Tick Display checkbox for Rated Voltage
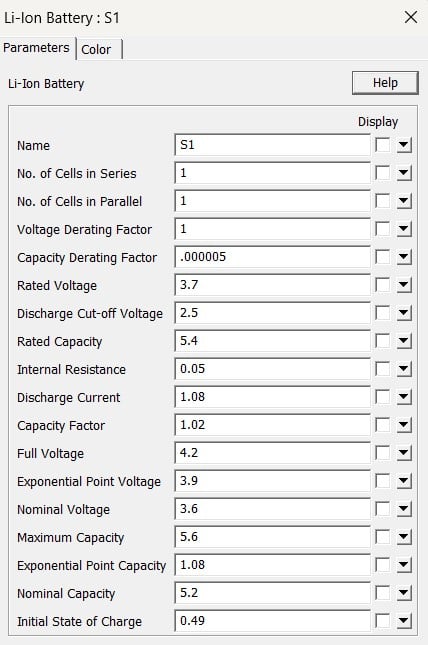Screen dimensions: 428x645 [x=383, y=285]
